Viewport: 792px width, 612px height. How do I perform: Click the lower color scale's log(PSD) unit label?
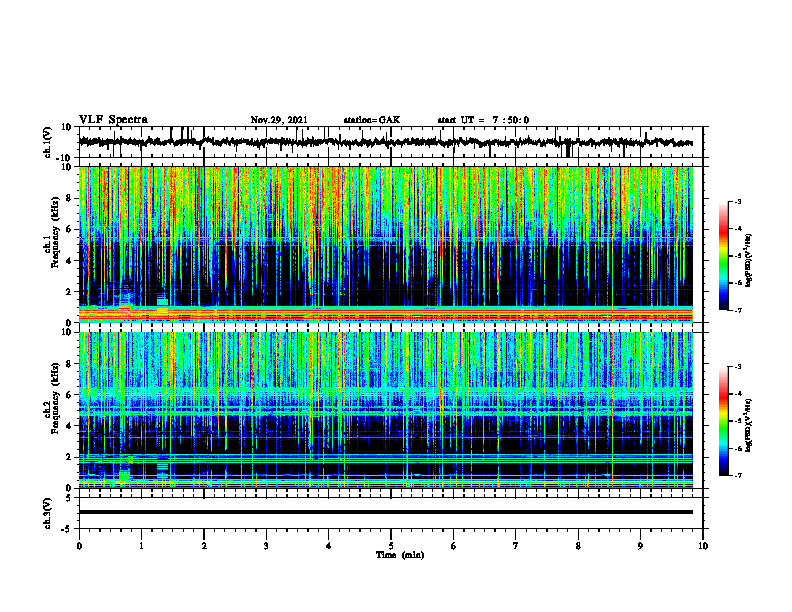coord(749,426)
